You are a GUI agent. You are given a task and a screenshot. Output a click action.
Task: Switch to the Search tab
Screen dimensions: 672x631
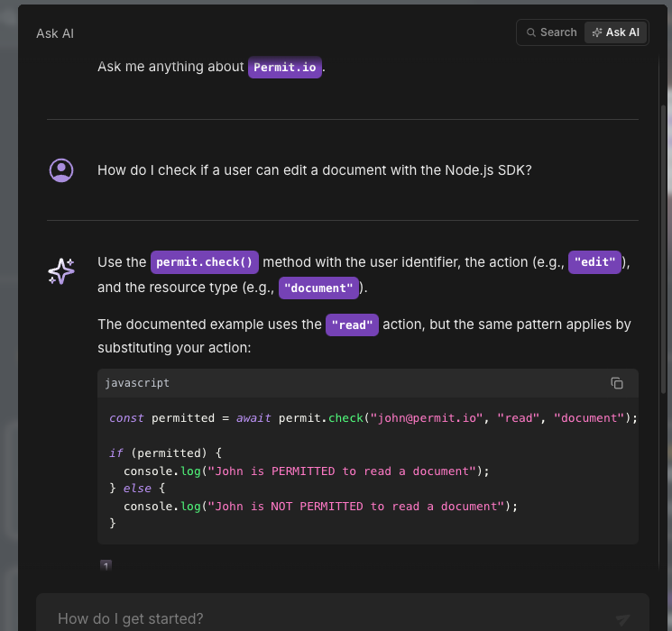[551, 32]
